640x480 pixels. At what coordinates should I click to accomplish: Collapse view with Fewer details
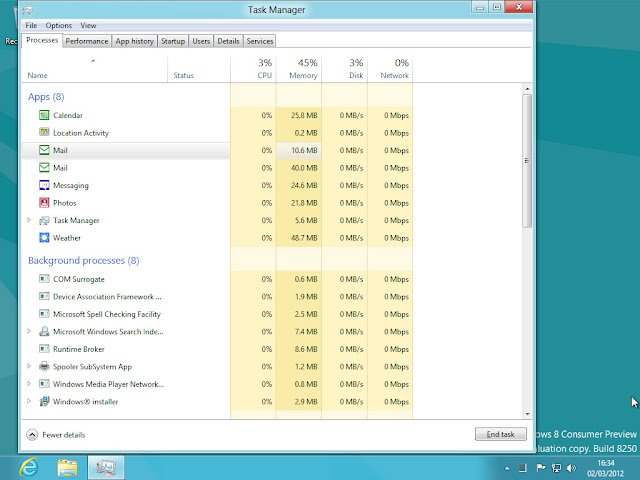point(56,435)
